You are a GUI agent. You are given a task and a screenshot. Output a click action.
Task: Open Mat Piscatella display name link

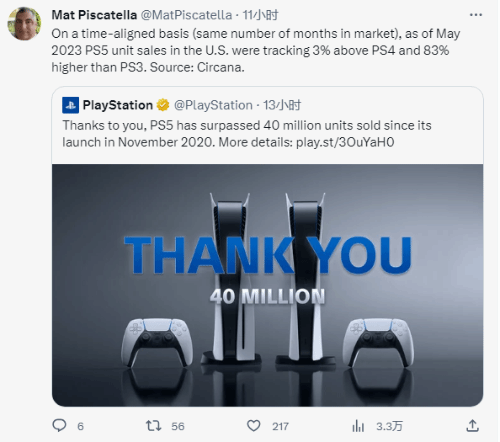(94, 15)
